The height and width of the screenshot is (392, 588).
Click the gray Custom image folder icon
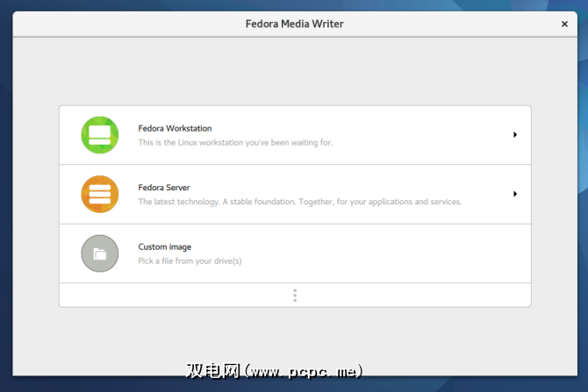point(100,253)
